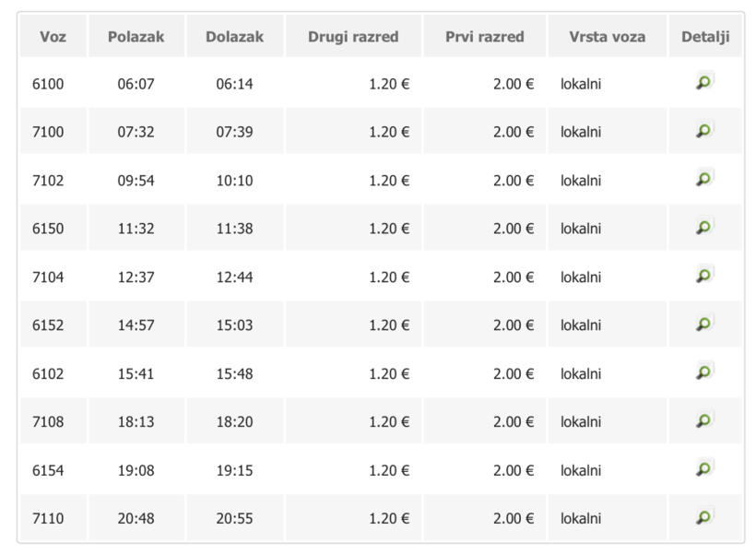View details of train 7110
Viewport: 756px width, 554px height.
[704, 516]
